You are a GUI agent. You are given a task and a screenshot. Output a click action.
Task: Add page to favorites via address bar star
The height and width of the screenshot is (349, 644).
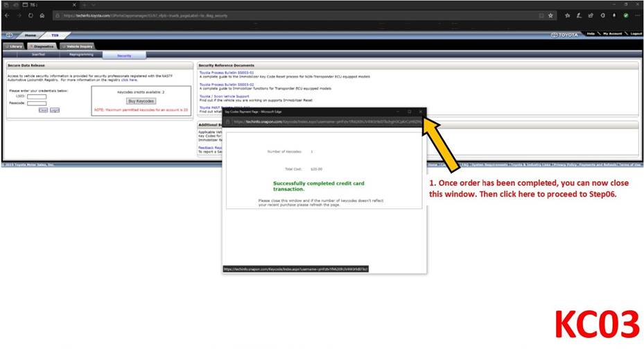550,16
